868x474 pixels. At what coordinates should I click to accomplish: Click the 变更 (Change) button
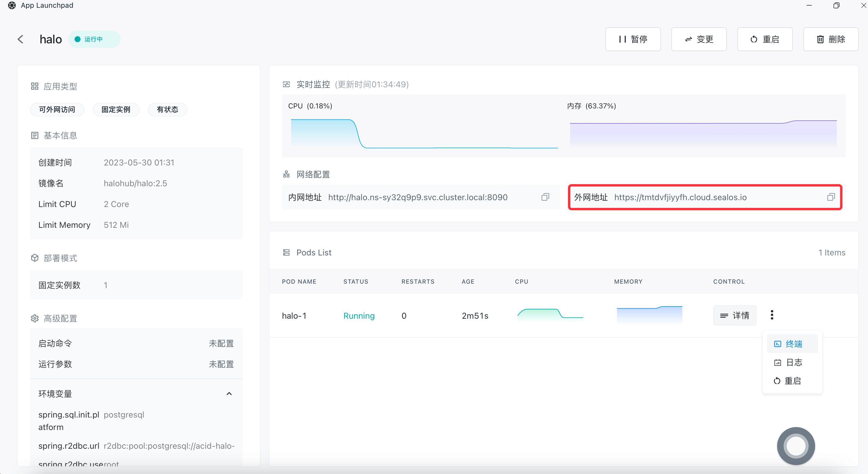point(698,39)
